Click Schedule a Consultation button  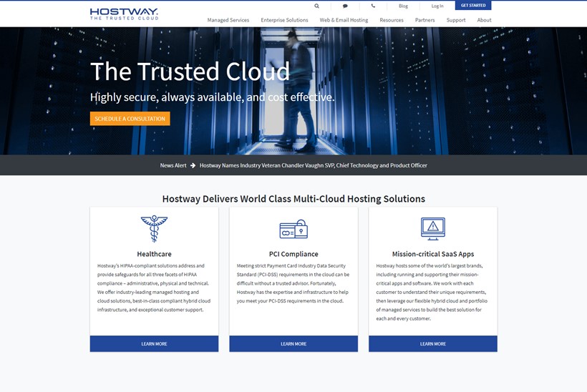(x=130, y=119)
